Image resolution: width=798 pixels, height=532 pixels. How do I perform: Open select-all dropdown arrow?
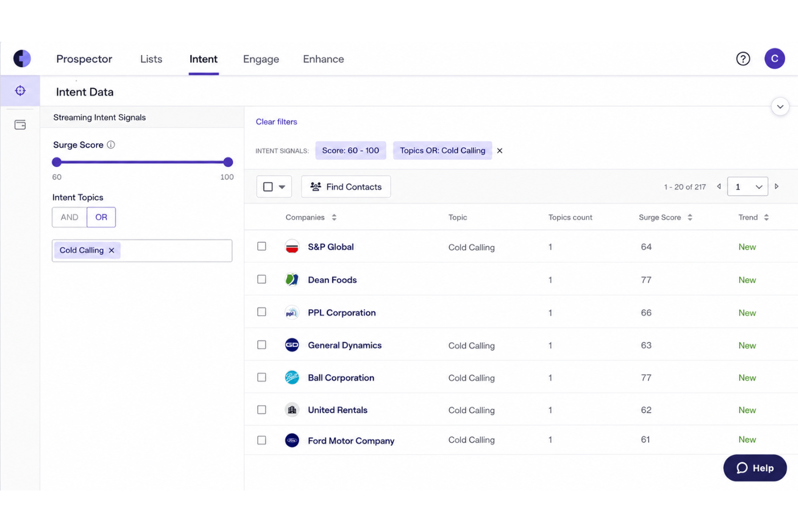tap(282, 187)
